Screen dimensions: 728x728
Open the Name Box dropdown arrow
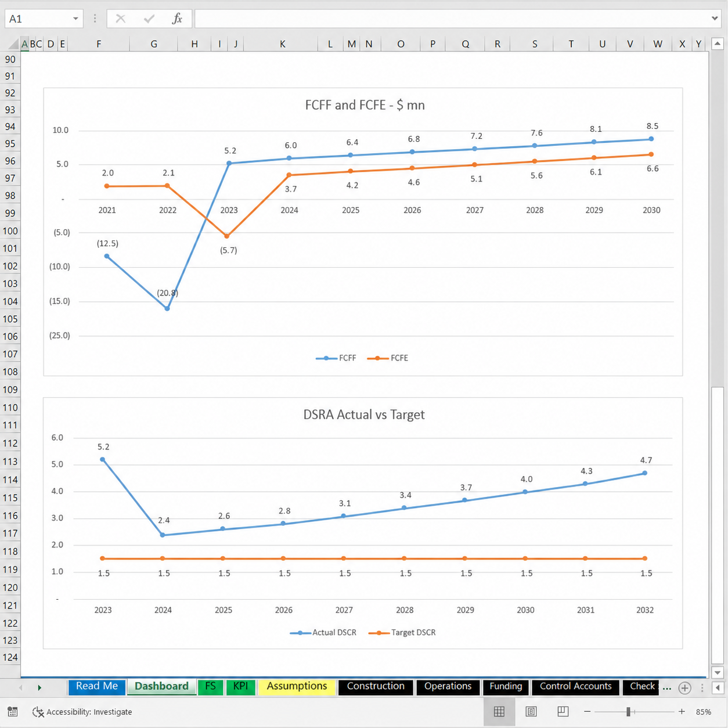pyautogui.click(x=75, y=19)
